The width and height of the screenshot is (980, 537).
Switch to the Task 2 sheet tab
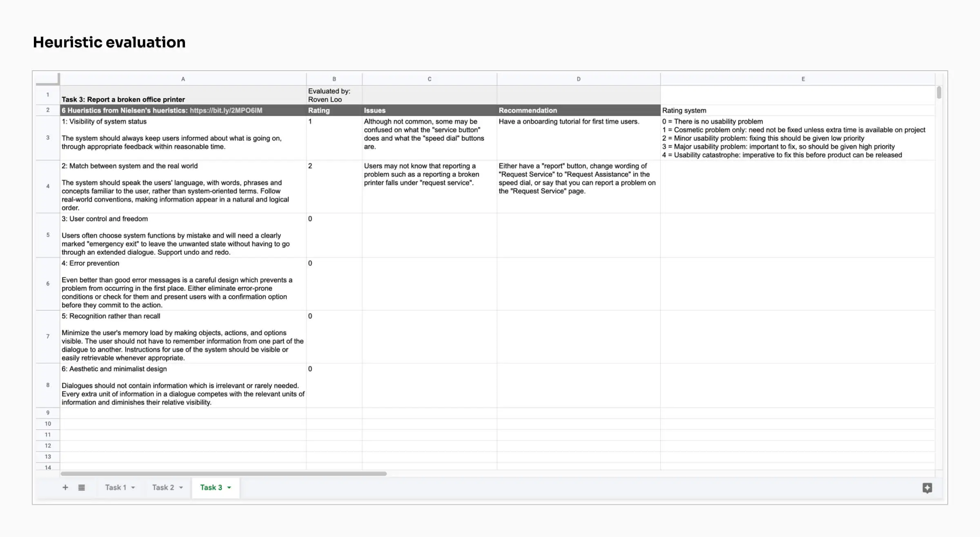tap(163, 487)
